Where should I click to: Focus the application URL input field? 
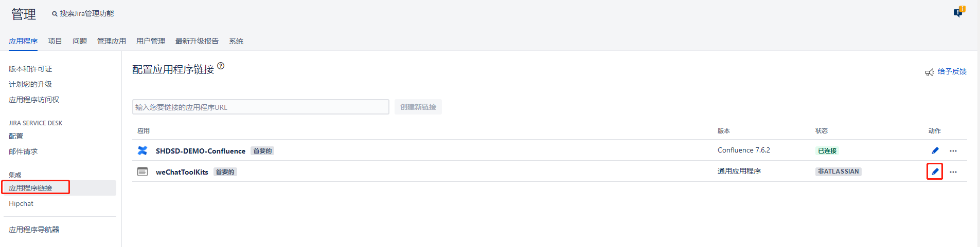tap(260, 107)
